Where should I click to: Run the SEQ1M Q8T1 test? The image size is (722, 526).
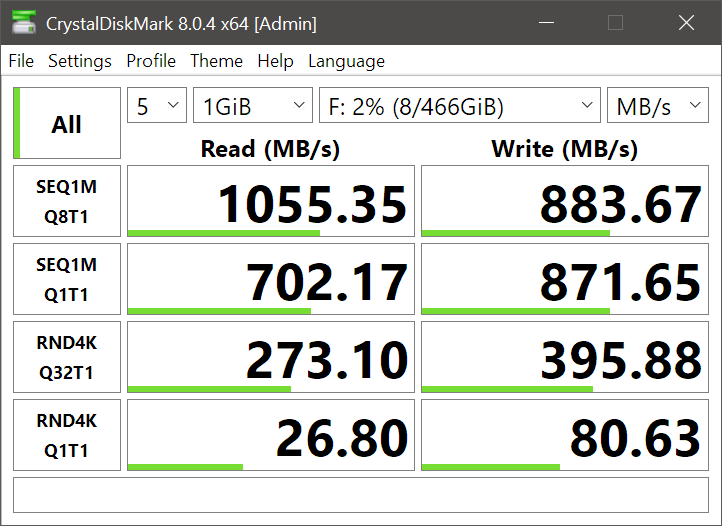[x=67, y=201]
